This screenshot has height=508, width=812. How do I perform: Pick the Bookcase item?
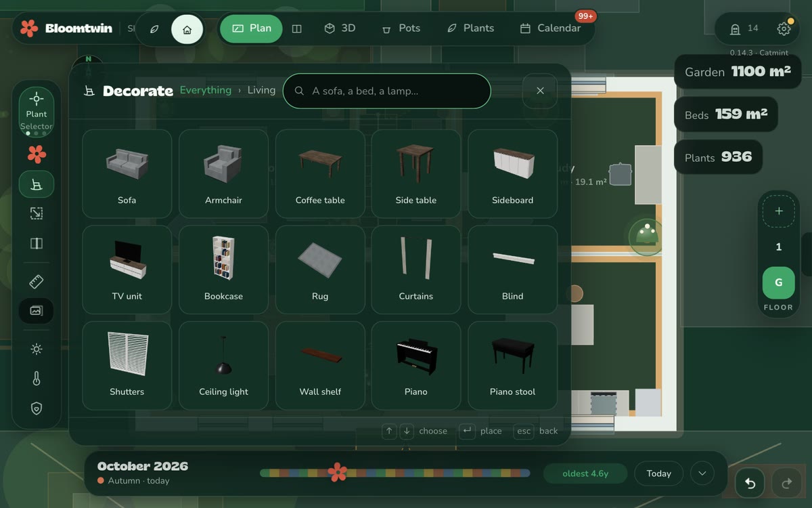[x=223, y=270]
